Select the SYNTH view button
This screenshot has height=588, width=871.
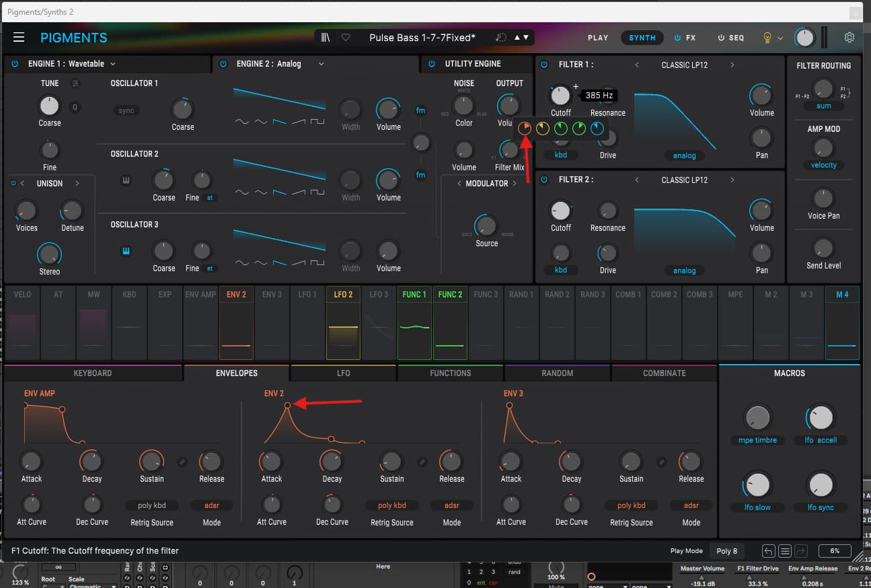pos(642,38)
